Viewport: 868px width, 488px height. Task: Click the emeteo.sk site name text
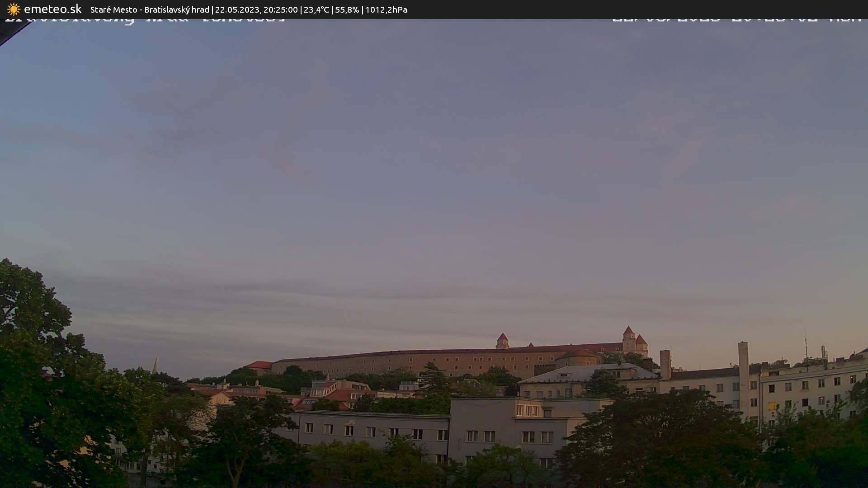point(52,9)
